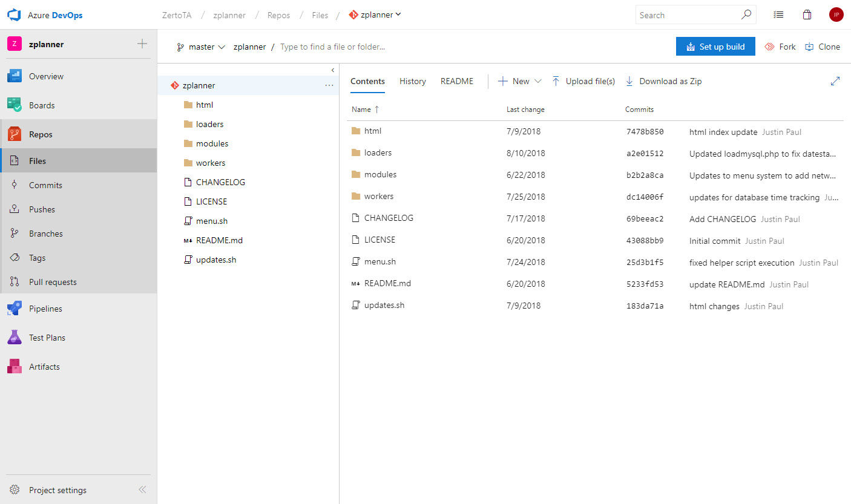The height and width of the screenshot is (504, 851).
Task: Open LICENSE in the contents list
Action: (379, 240)
